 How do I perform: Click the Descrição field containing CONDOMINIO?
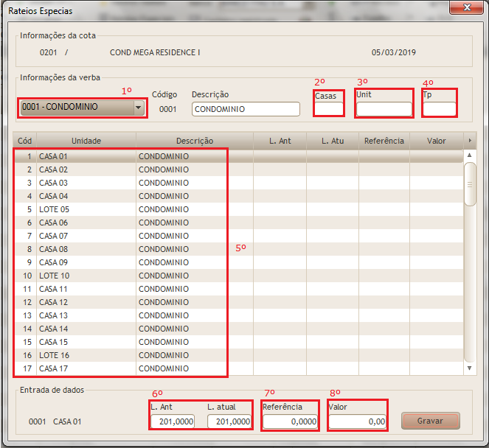click(x=245, y=109)
